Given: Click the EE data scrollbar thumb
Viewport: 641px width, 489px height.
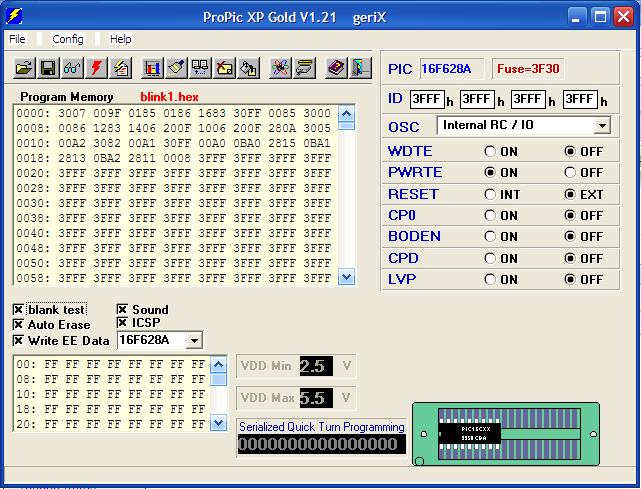Looking at the screenshot, I should tap(218, 379).
